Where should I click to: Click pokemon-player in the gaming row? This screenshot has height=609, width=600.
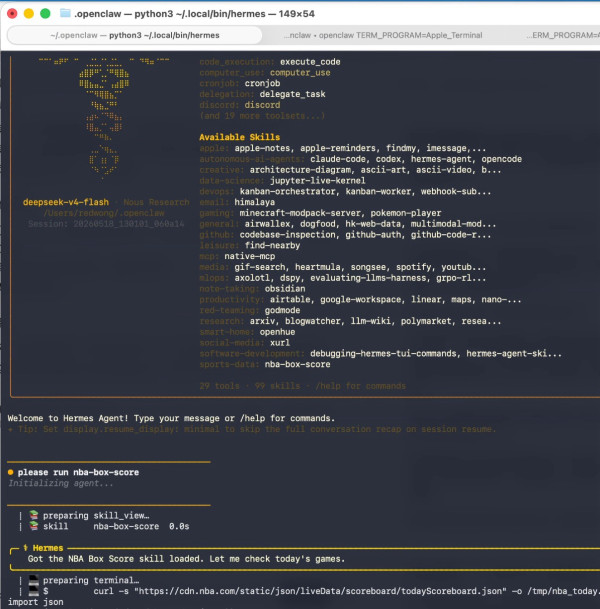406,213
